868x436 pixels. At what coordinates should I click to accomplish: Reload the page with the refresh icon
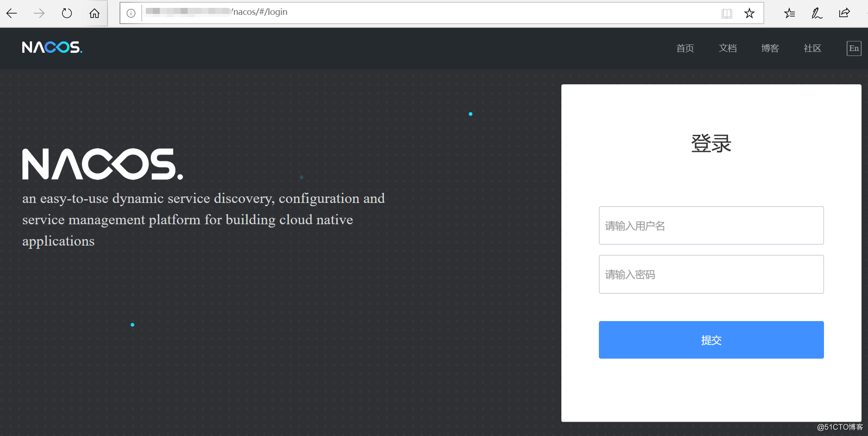[x=67, y=13]
